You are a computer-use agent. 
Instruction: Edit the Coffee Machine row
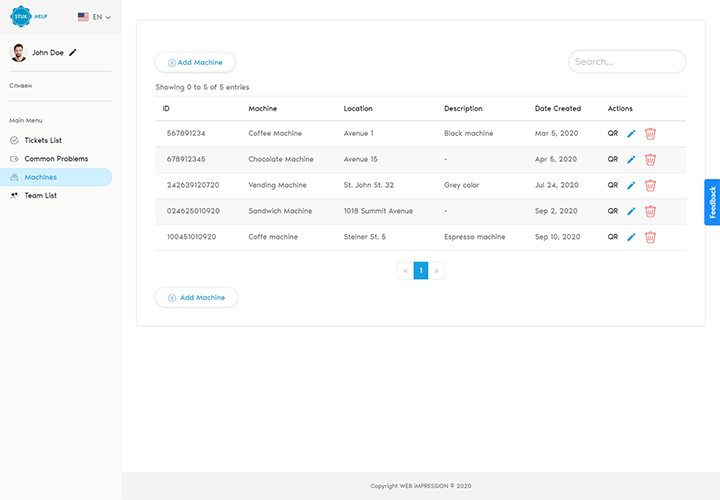(631, 134)
